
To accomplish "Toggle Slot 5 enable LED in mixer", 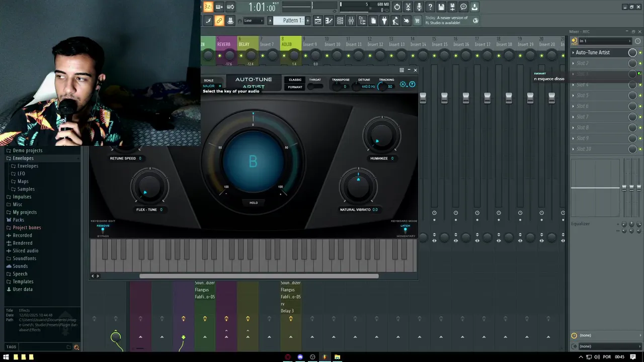I will pos(640,96).
